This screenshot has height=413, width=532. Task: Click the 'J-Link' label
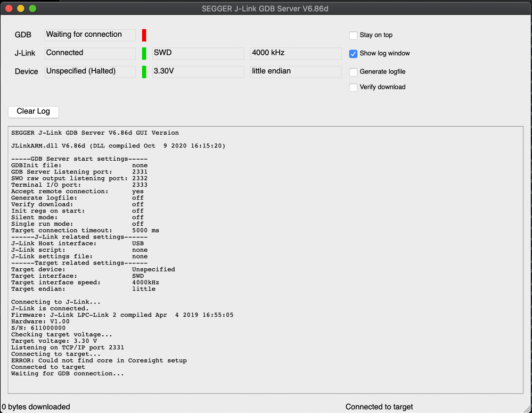[x=25, y=53]
